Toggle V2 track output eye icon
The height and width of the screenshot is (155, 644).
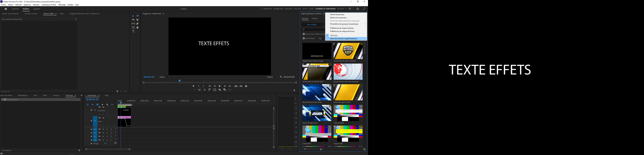click(103, 107)
